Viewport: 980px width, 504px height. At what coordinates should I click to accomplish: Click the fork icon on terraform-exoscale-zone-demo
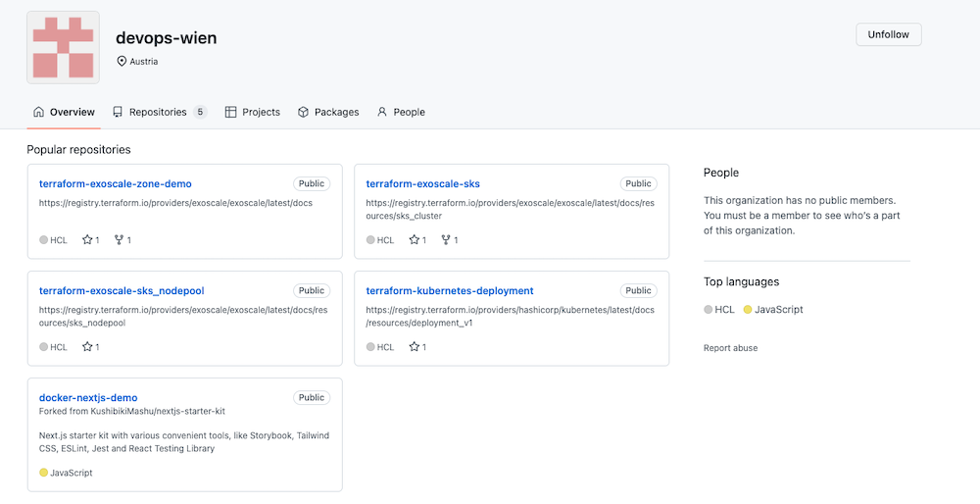click(x=119, y=239)
